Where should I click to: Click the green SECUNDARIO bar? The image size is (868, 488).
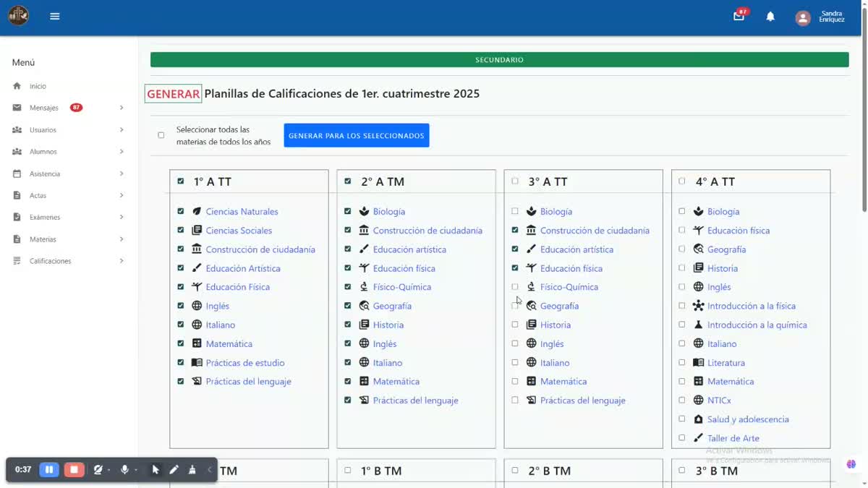point(499,60)
